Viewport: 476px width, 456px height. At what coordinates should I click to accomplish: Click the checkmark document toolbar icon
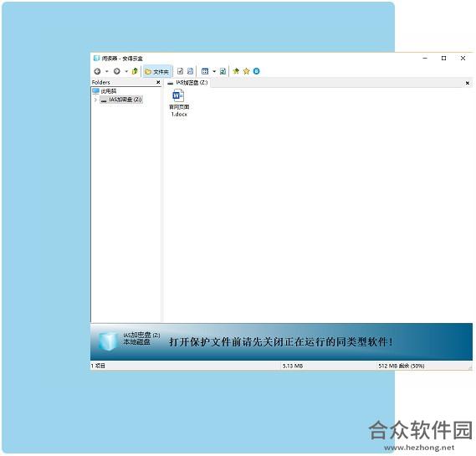click(x=180, y=71)
